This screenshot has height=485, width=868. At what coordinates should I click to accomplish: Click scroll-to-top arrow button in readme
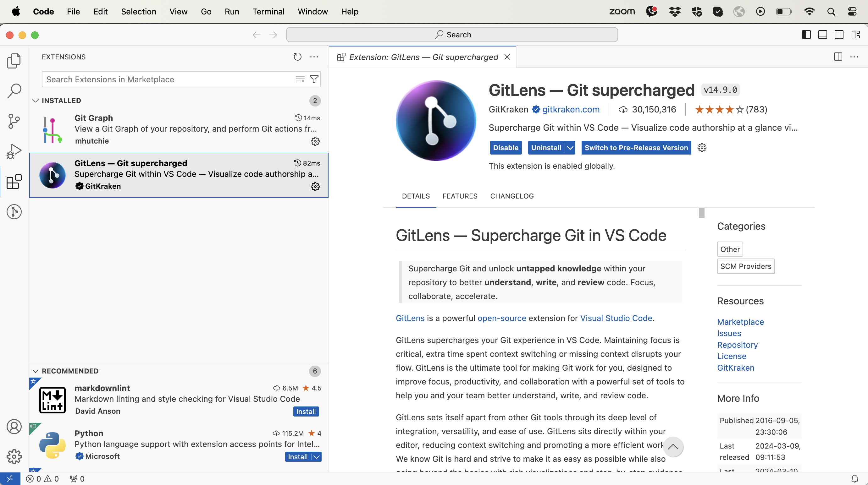(673, 447)
